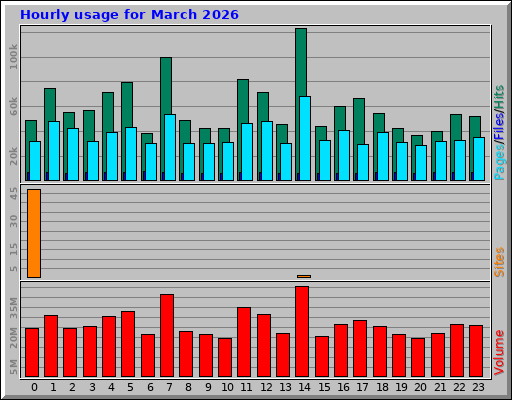Click the green Hits bar at hour 22

[456, 127]
